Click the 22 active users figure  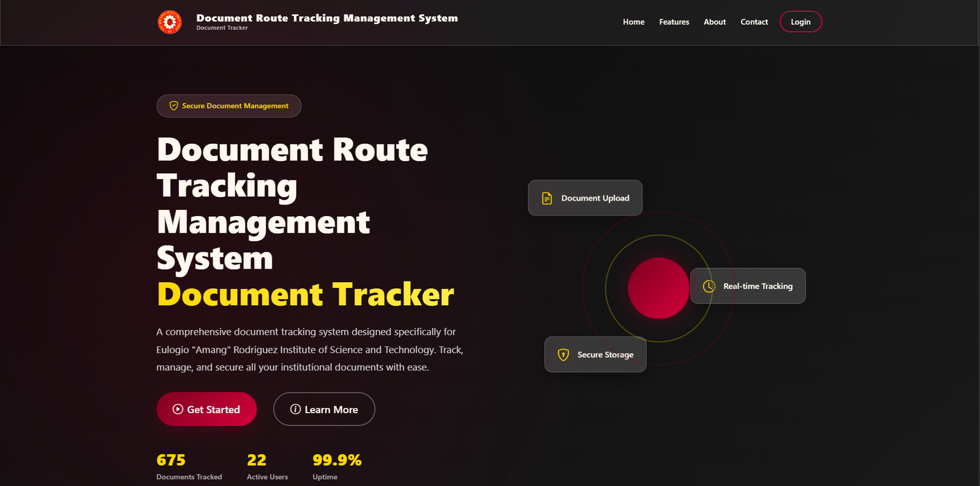click(257, 460)
